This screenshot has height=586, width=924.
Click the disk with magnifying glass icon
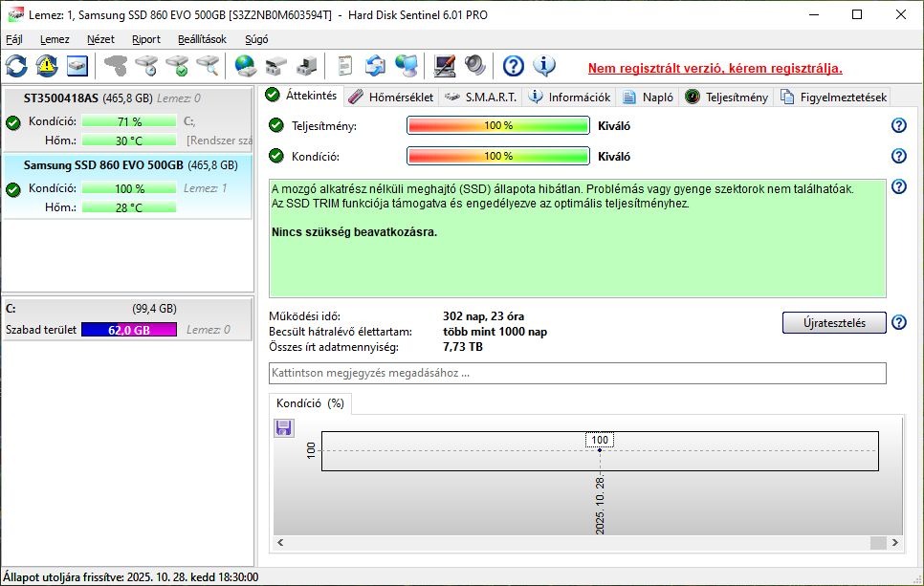click(208, 66)
